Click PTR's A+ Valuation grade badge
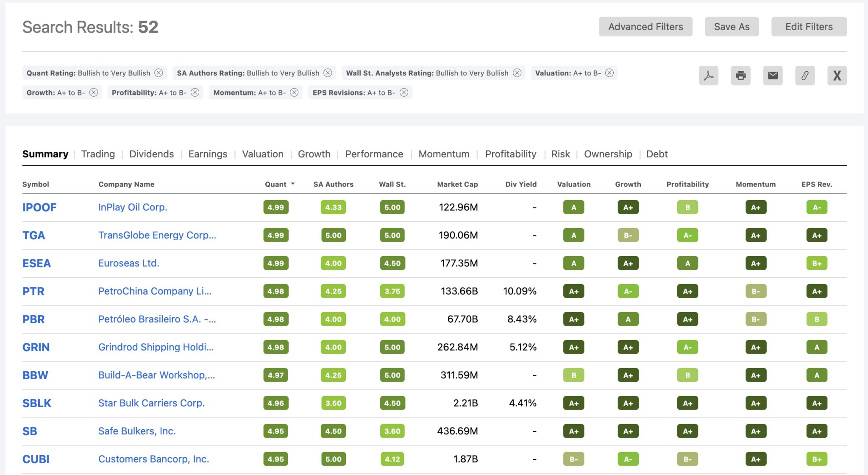Image resolution: width=868 pixels, height=475 pixels. click(x=573, y=291)
